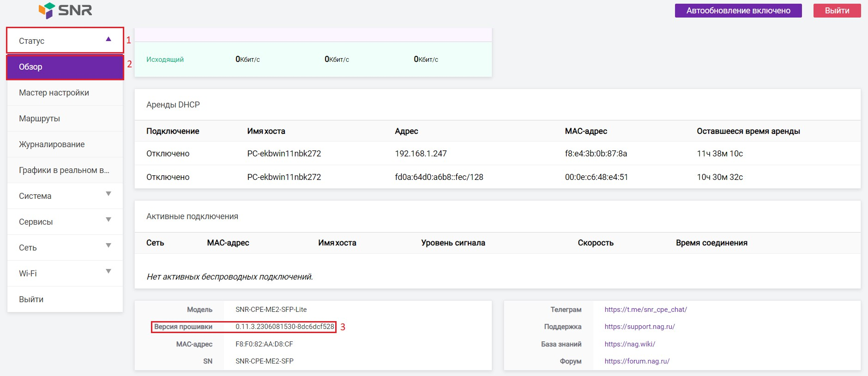
Task: Open Графики в реальном времени page
Action: pyautogui.click(x=65, y=170)
